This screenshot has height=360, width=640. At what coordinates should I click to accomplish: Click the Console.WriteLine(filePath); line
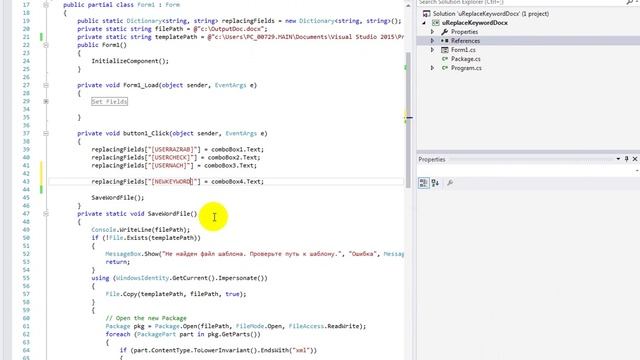pyautogui.click(x=140, y=230)
